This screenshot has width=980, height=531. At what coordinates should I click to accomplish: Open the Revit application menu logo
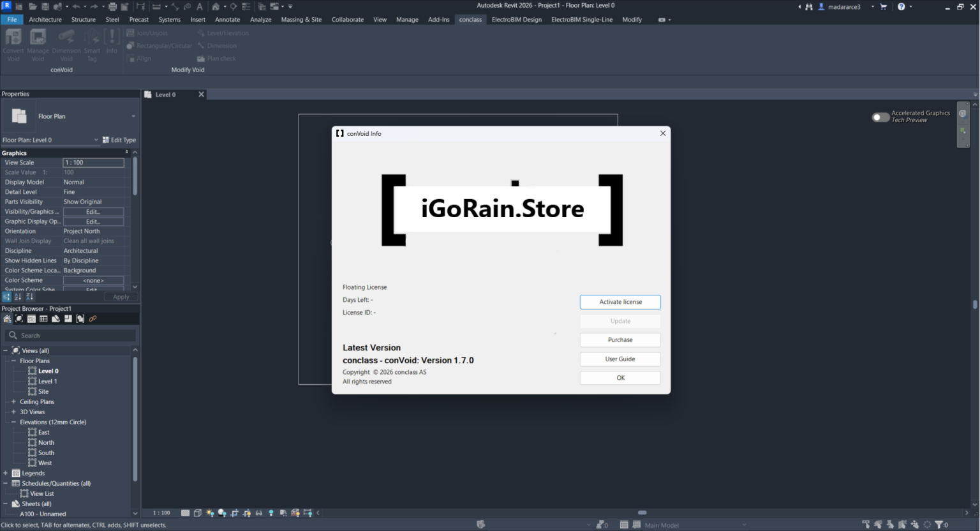pyautogui.click(x=6, y=6)
